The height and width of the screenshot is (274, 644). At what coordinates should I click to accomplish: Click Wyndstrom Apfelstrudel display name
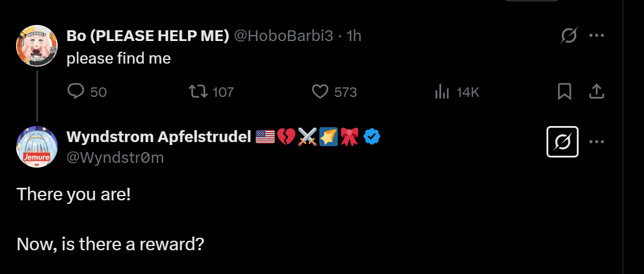point(158,137)
